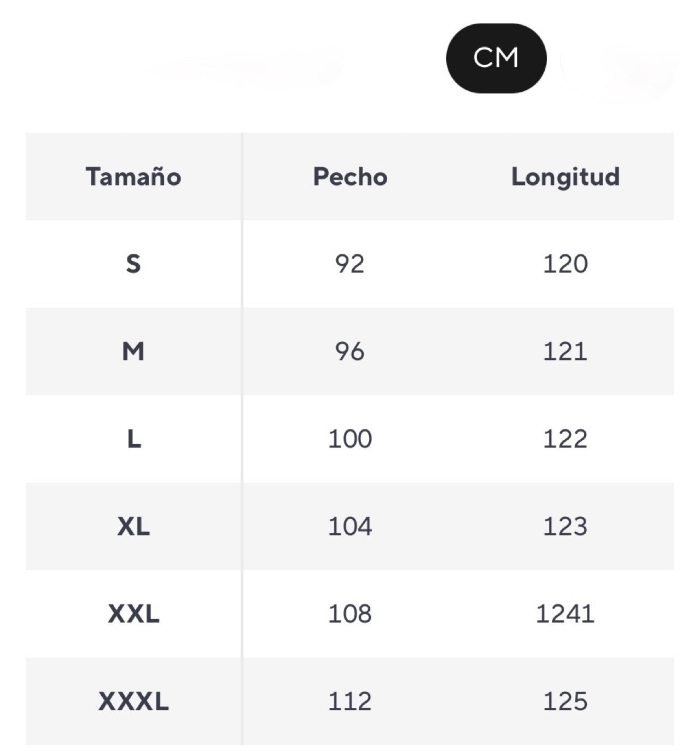
Task: Click the Pecho column header
Action: tap(350, 177)
